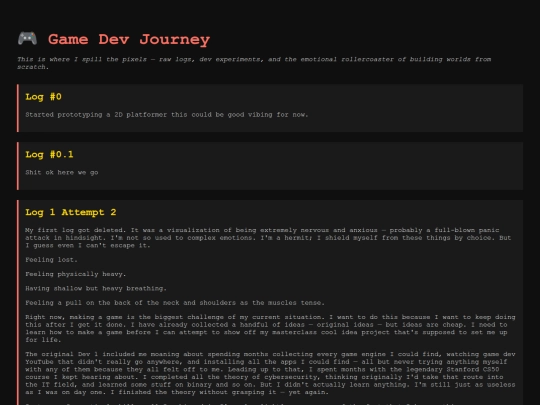Click paragraph beginning "My first log got deleted"
The image size is (540, 405).
coord(268,238)
